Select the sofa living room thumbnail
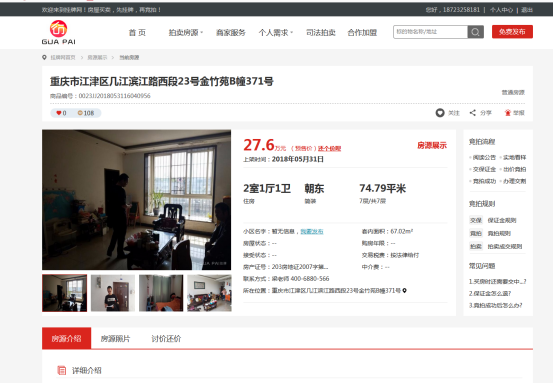 209,293
